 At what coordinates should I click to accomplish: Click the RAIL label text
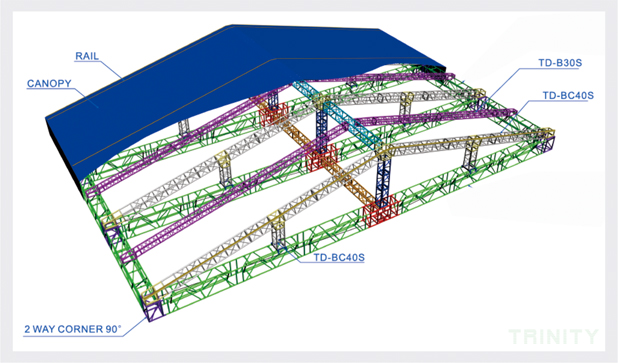click(87, 56)
